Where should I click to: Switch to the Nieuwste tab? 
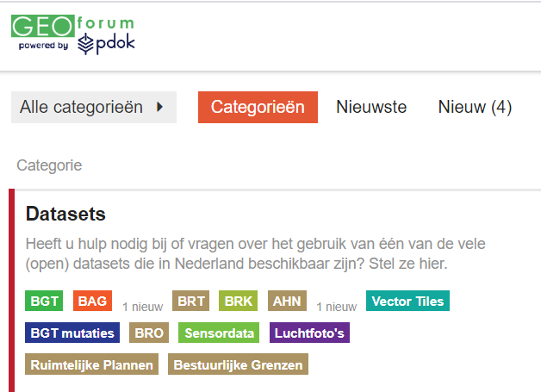click(371, 108)
